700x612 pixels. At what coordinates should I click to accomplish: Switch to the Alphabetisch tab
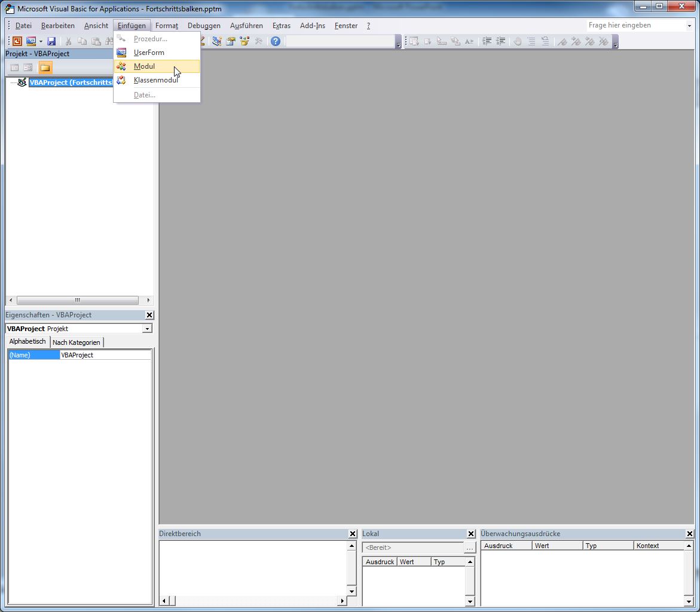(x=27, y=341)
